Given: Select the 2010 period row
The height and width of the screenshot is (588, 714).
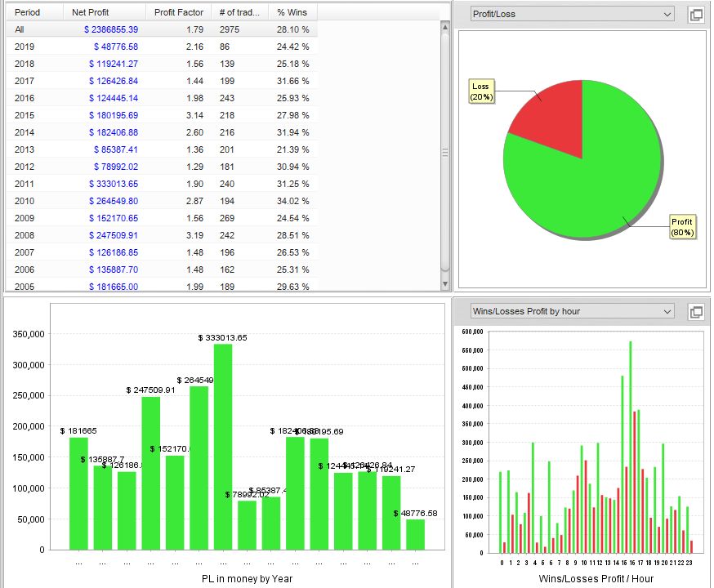Looking at the screenshot, I should click(x=162, y=201).
